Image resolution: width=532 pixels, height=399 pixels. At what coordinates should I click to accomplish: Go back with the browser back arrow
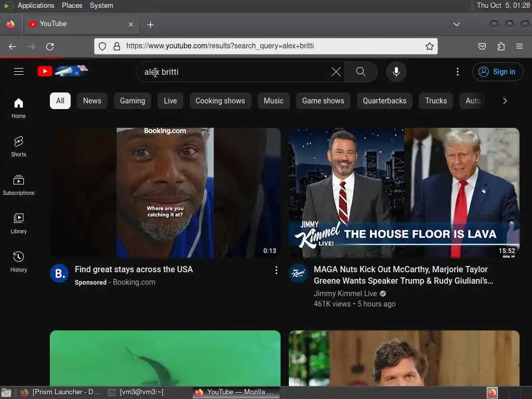point(12,46)
